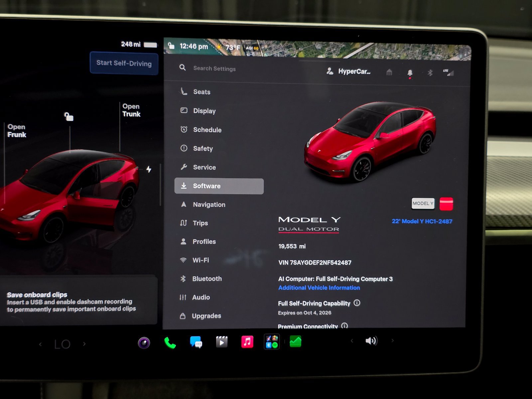Launch the Theater video app
This screenshot has height=399, width=532.
click(222, 342)
